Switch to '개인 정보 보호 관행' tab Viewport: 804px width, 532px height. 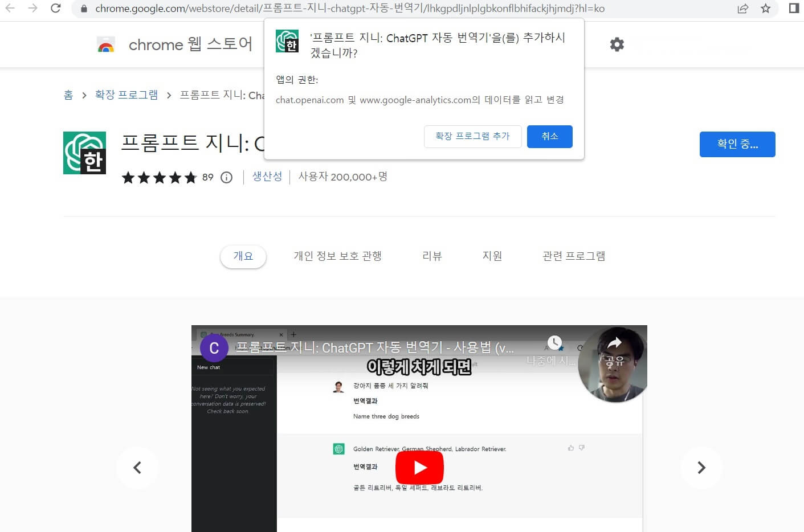click(x=337, y=256)
